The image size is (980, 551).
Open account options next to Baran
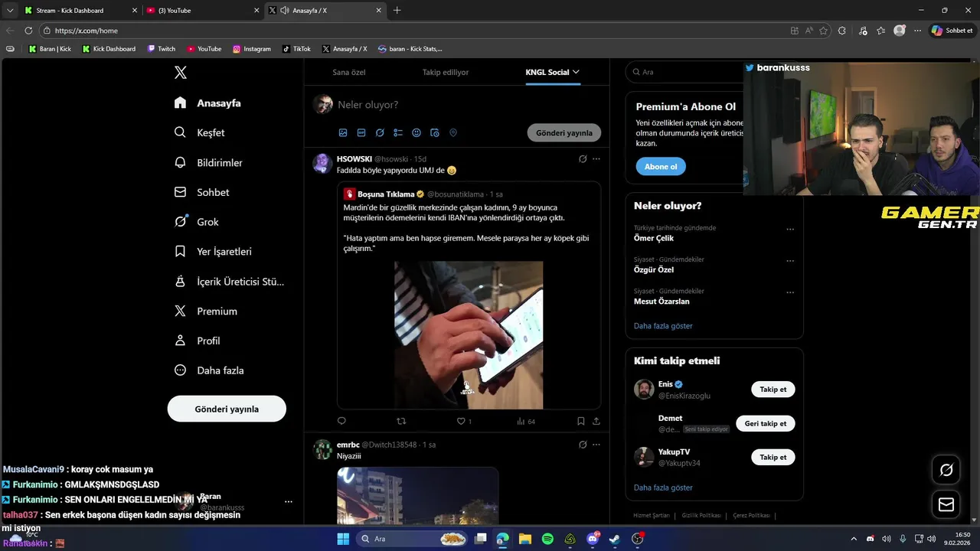pyautogui.click(x=289, y=502)
